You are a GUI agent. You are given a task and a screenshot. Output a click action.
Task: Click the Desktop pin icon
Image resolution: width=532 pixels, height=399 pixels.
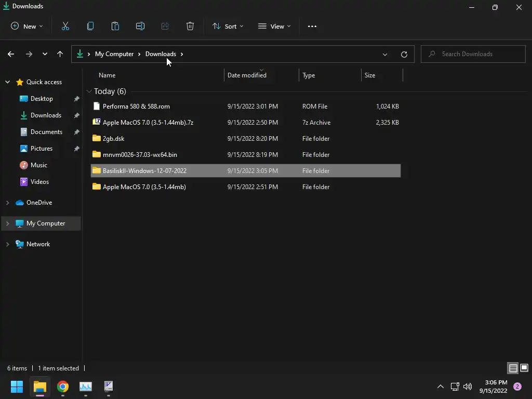(x=77, y=99)
